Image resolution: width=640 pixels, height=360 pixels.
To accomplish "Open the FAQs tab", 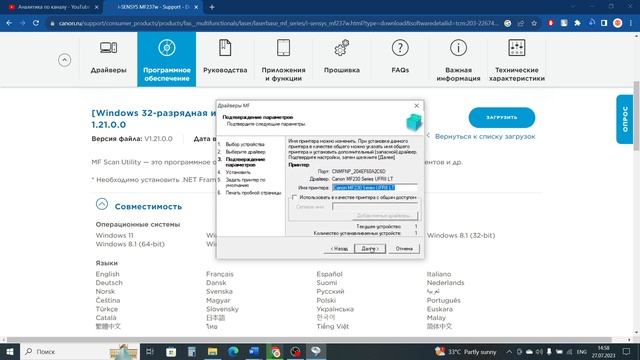I will pos(400,59).
